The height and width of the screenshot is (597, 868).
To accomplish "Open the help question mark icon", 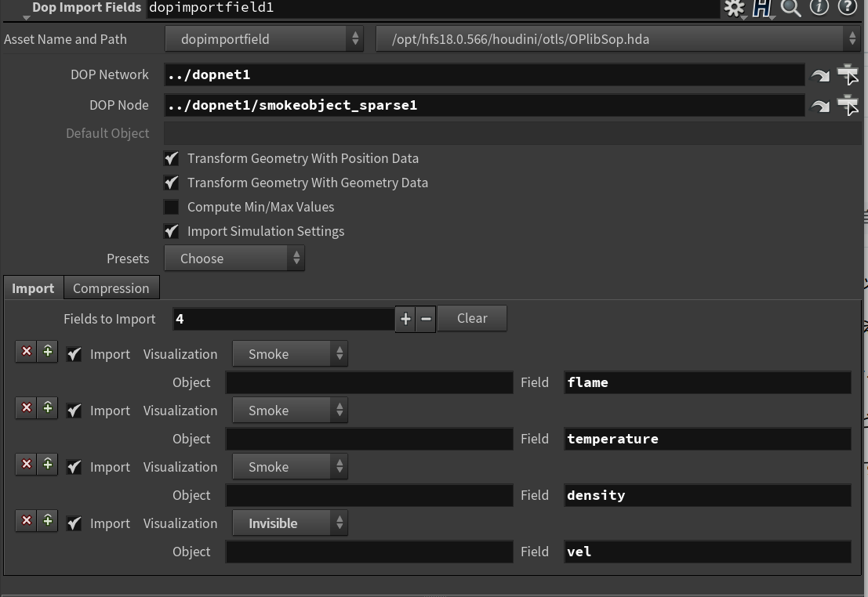I will [847, 7].
